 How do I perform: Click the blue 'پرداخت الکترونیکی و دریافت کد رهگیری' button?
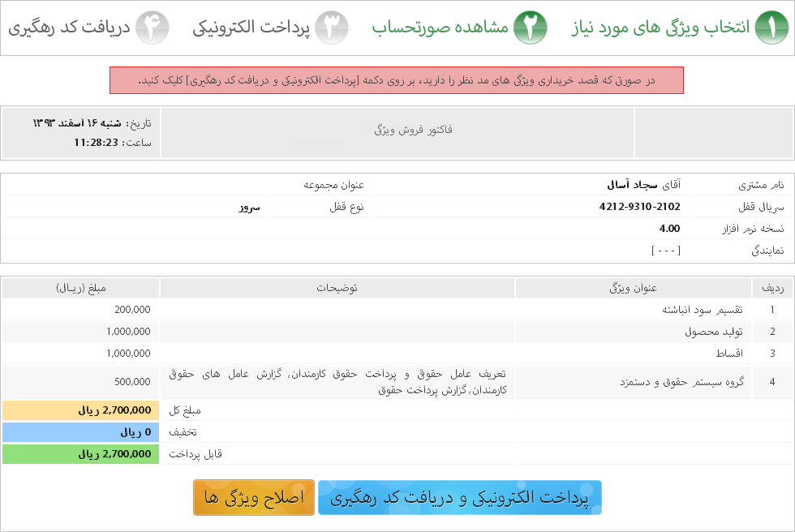pos(460,498)
